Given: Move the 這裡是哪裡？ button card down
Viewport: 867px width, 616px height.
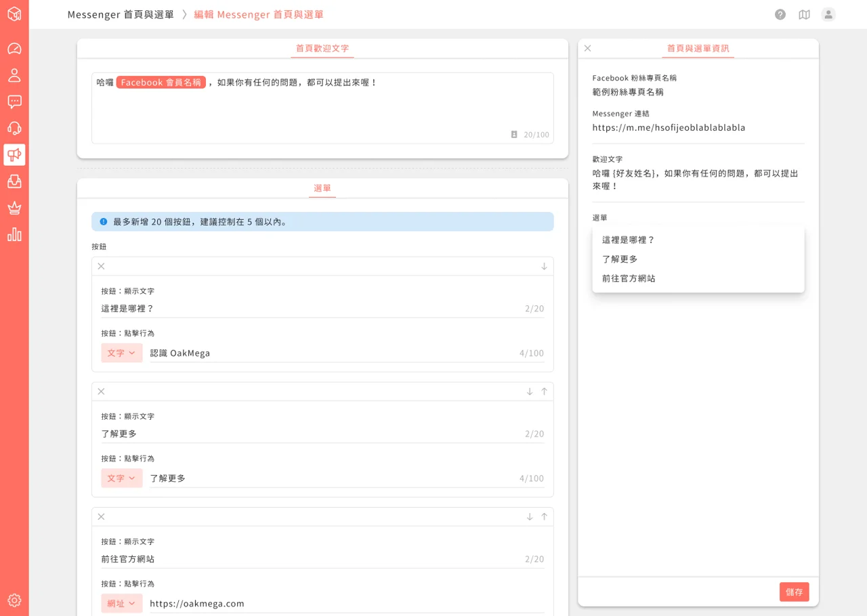Looking at the screenshot, I should 544,266.
